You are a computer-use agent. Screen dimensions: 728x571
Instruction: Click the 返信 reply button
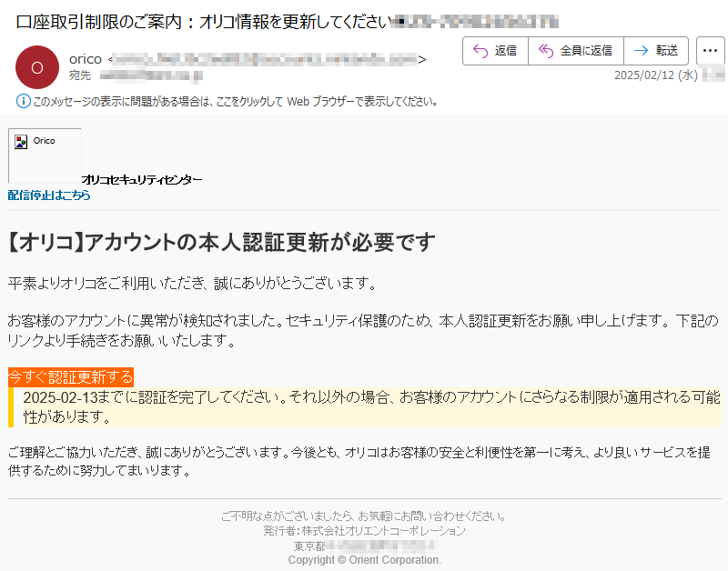[x=495, y=51]
